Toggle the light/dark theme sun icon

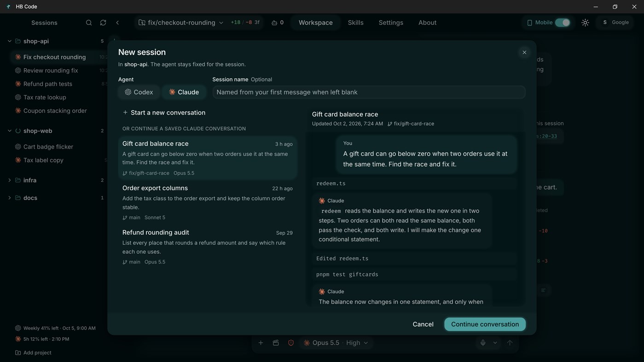(x=585, y=23)
